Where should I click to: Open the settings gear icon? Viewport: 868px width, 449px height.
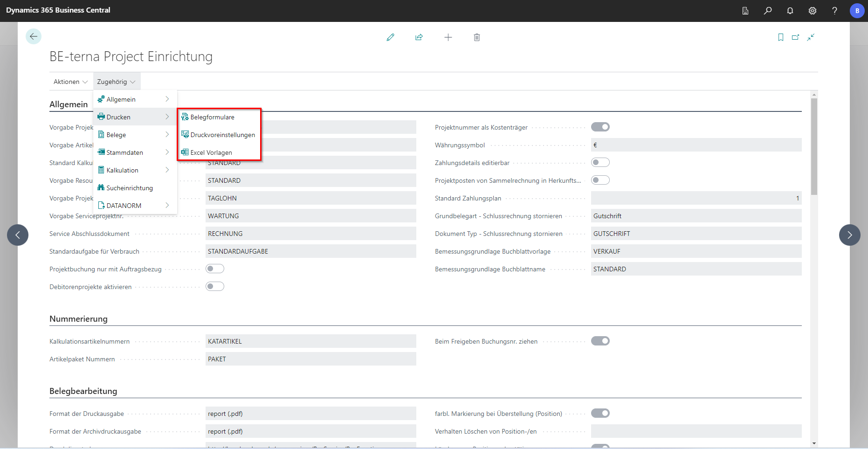coord(812,11)
